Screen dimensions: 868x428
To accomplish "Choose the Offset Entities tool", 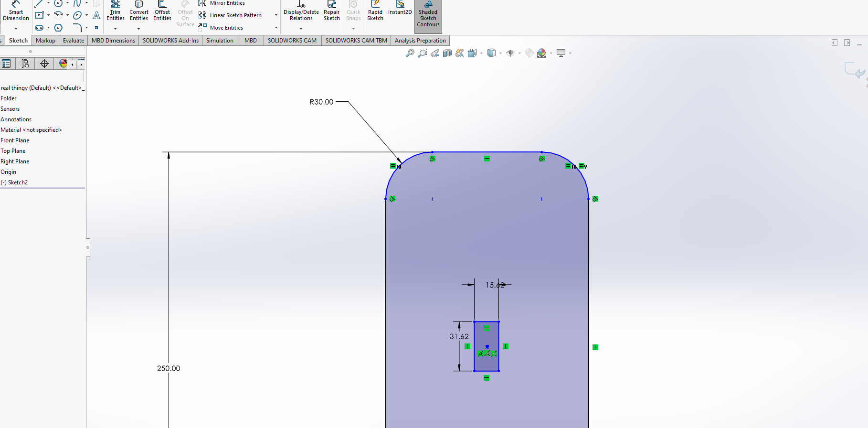I will (x=162, y=11).
